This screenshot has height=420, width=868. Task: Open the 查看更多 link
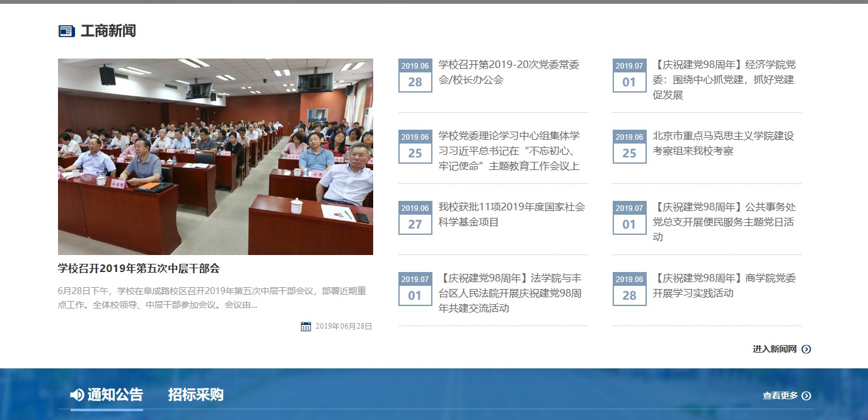point(780,395)
